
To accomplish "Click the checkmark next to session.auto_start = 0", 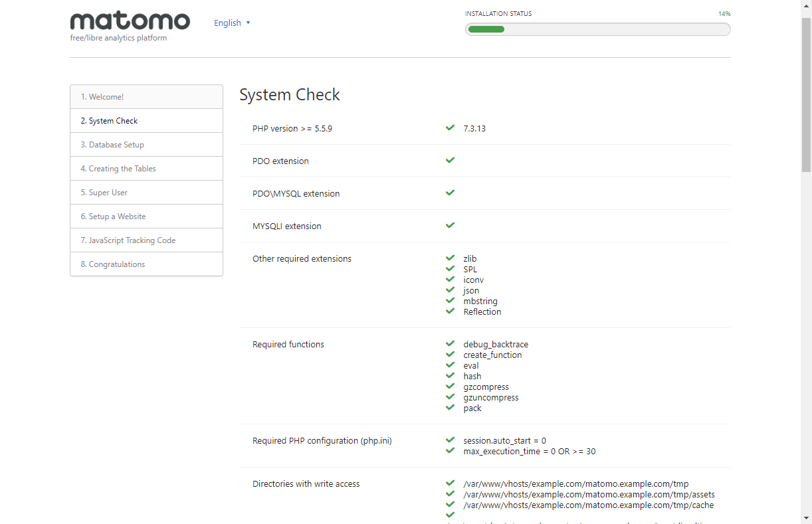I will (x=450, y=440).
